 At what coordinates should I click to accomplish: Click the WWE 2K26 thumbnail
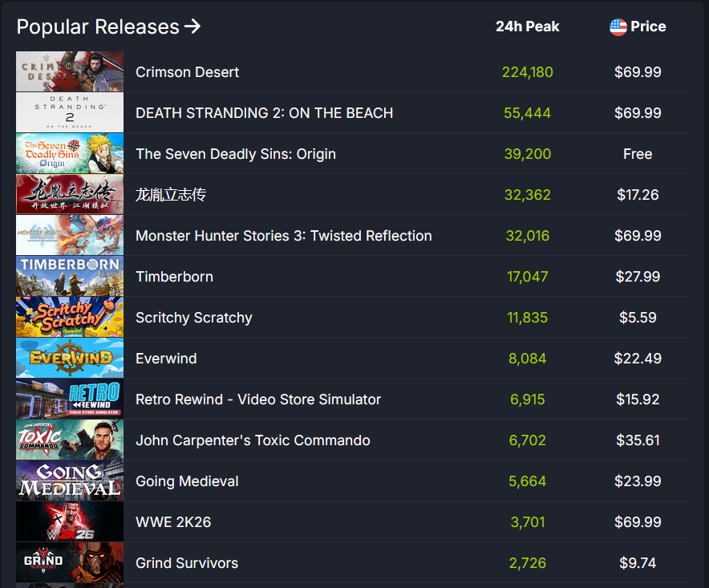[x=70, y=522]
